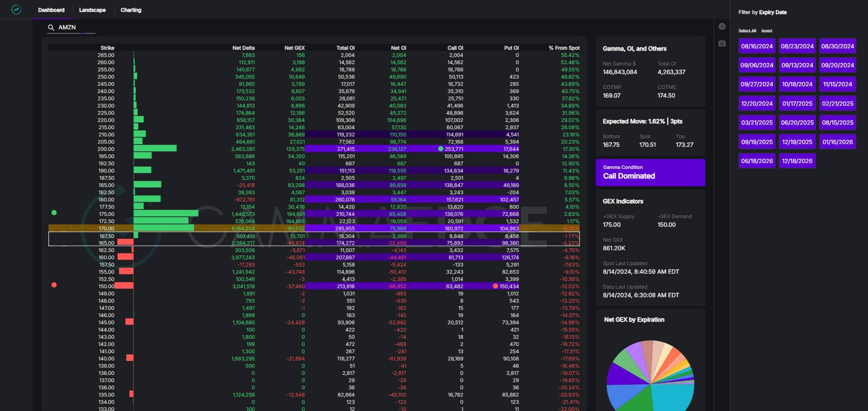Click the GammaEdge logo icon
The width and height of the screenshot is (868, 411).
pos(16,9)
